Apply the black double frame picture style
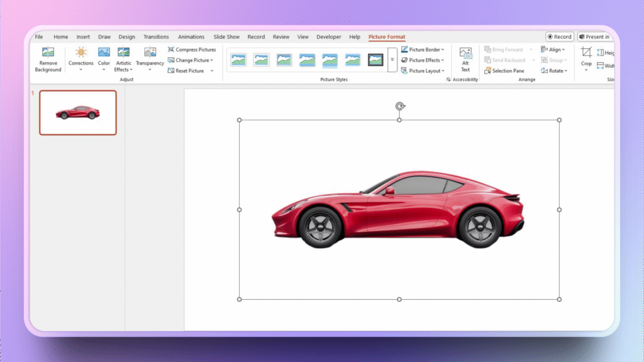Viewport: 644px width, 362px height. click(x=375, y=60)
